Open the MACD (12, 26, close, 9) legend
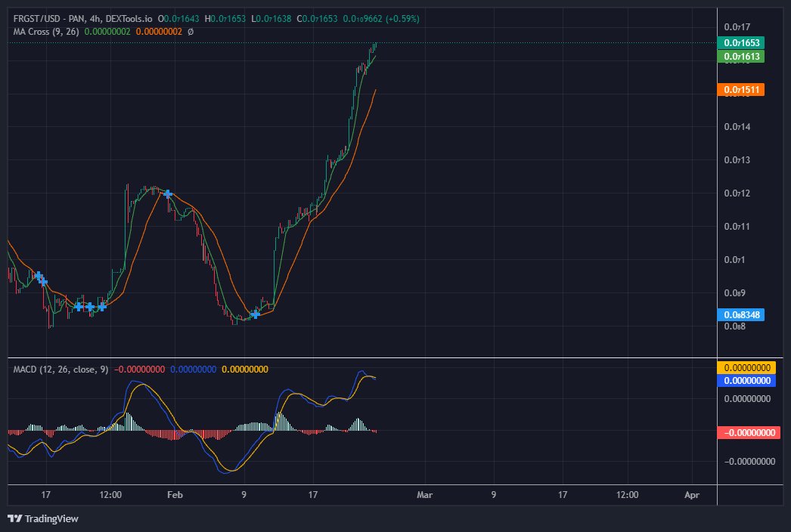Image resolution: width=791 pixels, height=532 pixels. [60, 369]
